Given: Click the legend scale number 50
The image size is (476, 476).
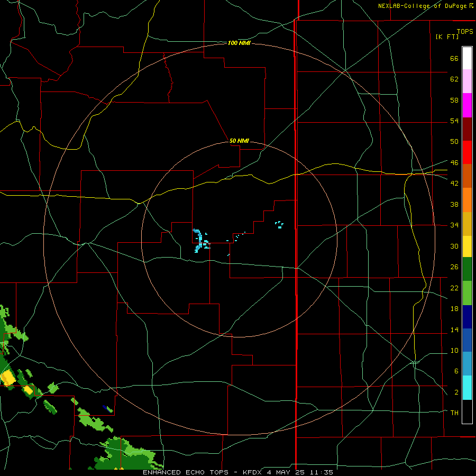Looking at the screenshot, I should [x=454, y=141].
